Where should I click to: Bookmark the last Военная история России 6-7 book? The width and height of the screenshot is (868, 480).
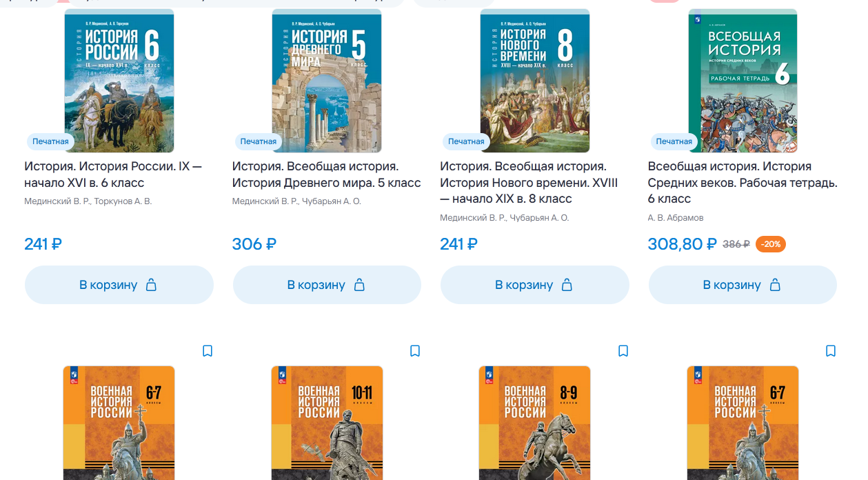click(x=831, y=351)
